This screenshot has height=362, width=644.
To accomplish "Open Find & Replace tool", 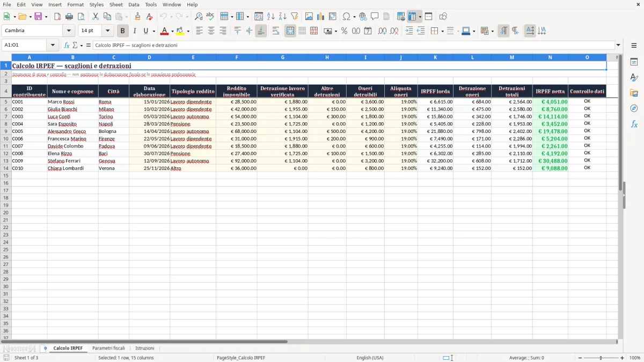I will [199, 17].
